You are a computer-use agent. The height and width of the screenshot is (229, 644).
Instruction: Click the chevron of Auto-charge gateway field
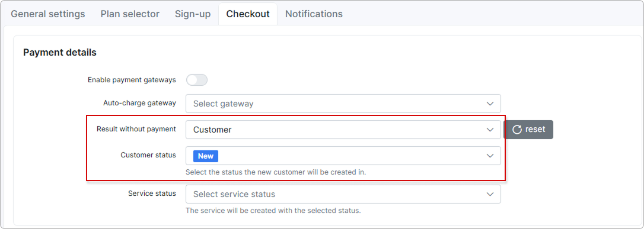click(490, 104)
